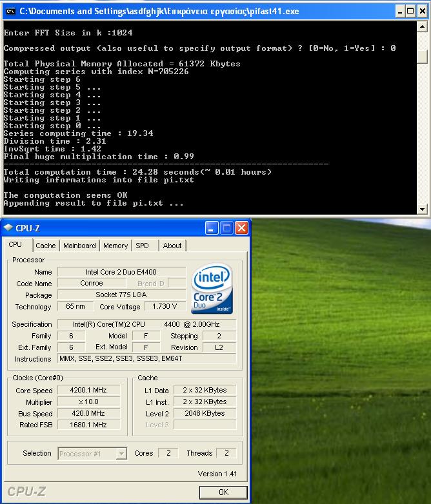Screen dimensions: 431x504
Task: Click the console scrollbar thumb
Action: tap(422, 57)
